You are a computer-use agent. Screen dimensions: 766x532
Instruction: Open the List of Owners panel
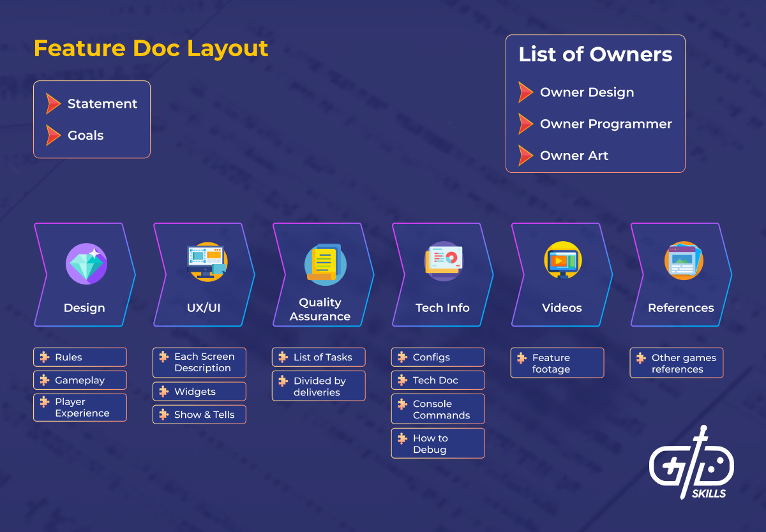[x=595, y=104]
